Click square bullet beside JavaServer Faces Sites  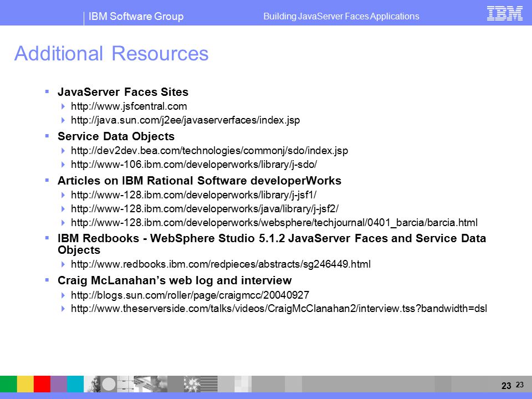47,91
